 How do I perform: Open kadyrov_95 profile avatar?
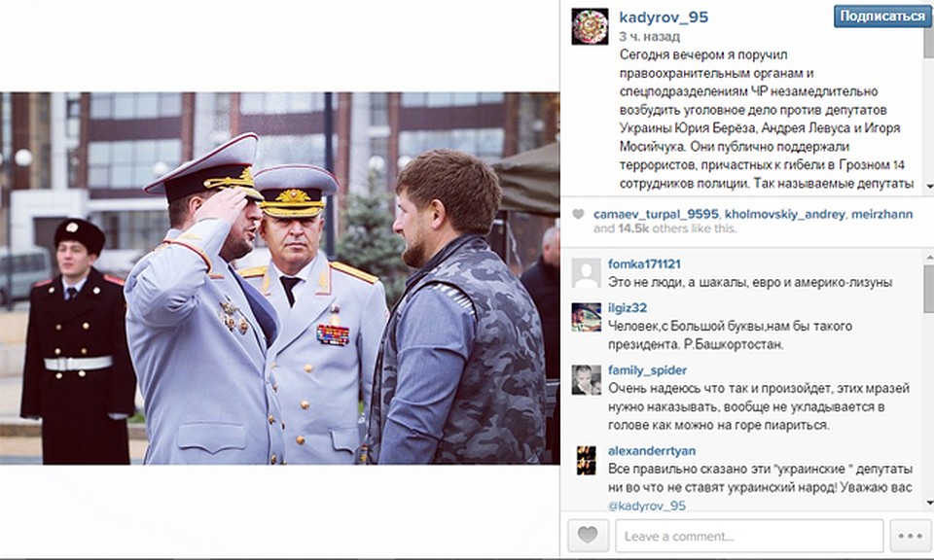click(590, 27)
